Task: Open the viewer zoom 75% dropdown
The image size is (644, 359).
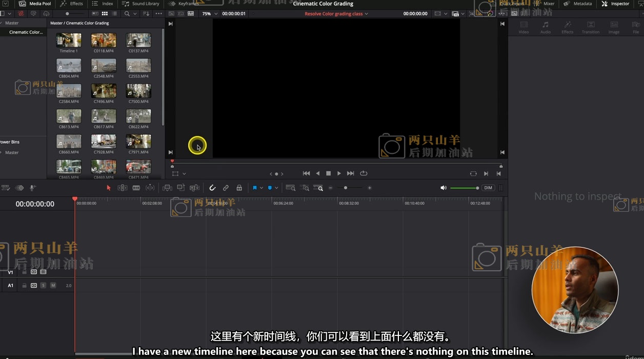Action: 209,14
